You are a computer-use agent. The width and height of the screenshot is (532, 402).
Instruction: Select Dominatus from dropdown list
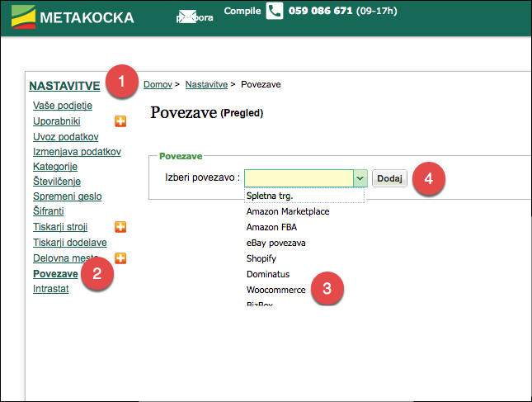(x=268, y=274)
